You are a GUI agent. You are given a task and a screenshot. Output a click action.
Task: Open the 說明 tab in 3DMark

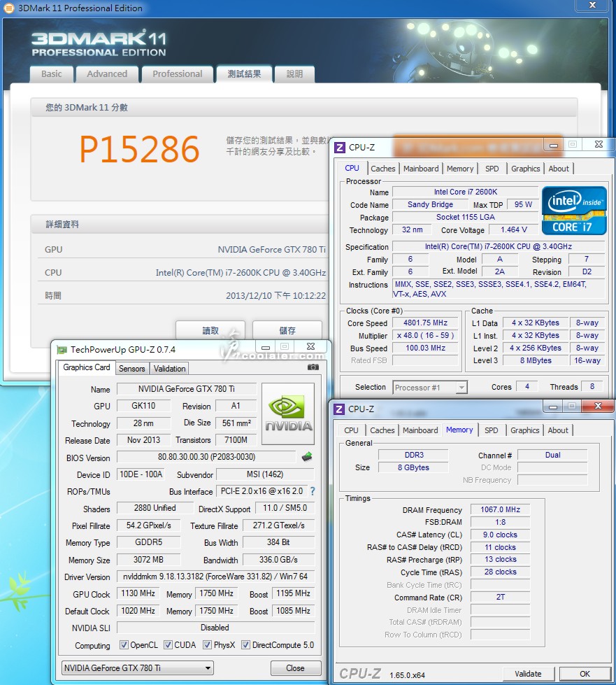click(x=294, y=74)
